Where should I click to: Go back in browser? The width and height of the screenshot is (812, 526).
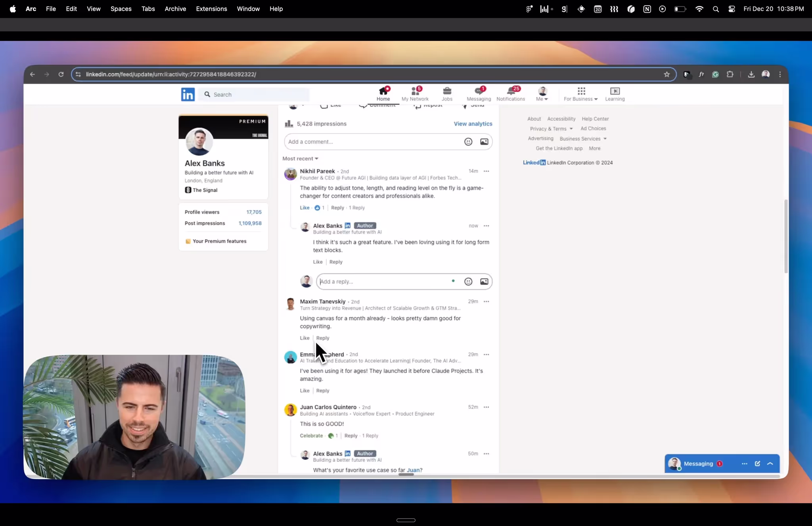tap(33, 74)
